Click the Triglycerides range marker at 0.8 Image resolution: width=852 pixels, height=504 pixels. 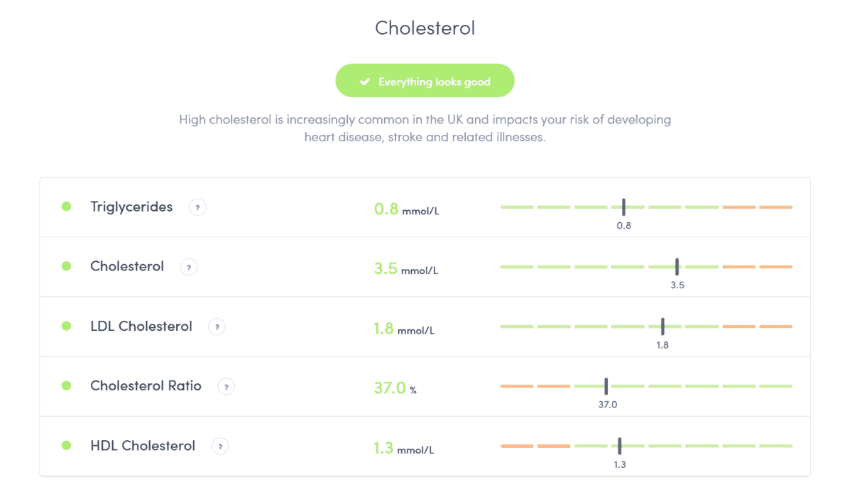(623, 207)
